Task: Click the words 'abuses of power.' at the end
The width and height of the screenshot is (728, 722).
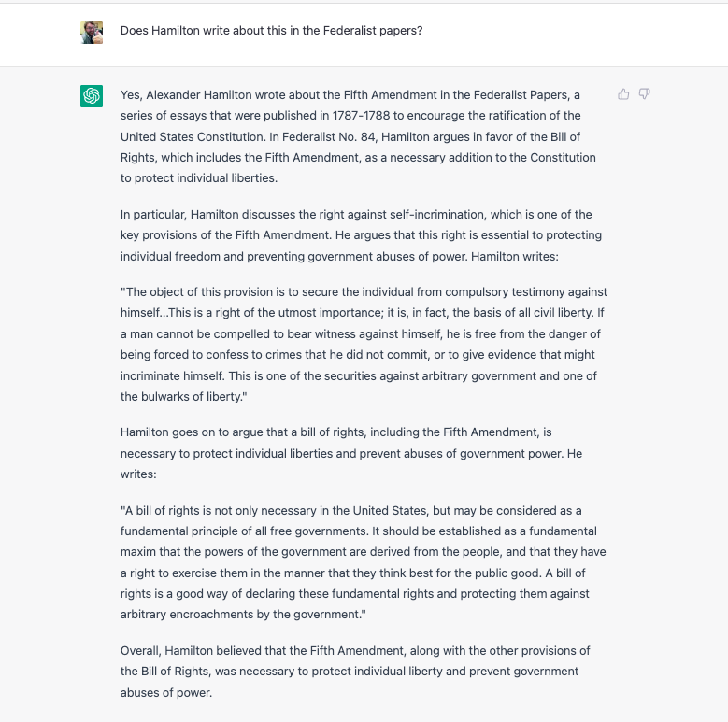Action: pyautogui.click(x=166, y=693)
